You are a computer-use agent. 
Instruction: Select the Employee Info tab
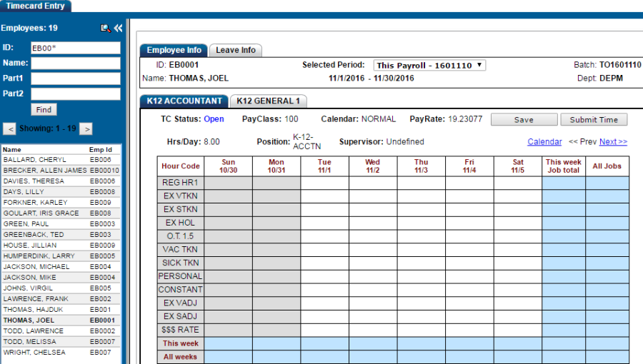coord(174,50)
